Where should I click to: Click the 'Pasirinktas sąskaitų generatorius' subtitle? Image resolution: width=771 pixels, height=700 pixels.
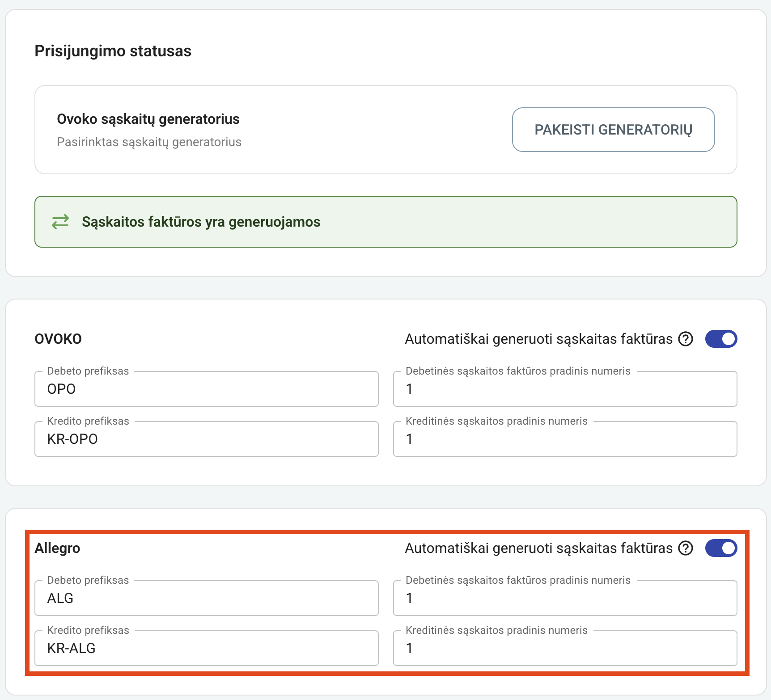coord(149,142)
